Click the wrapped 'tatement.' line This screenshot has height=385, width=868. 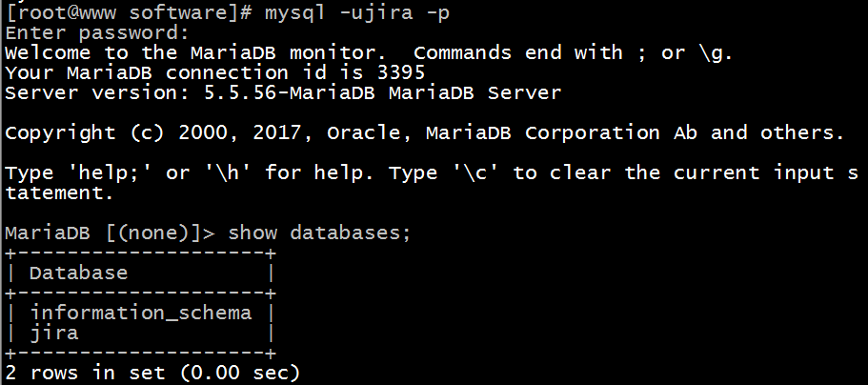(59, 192)
